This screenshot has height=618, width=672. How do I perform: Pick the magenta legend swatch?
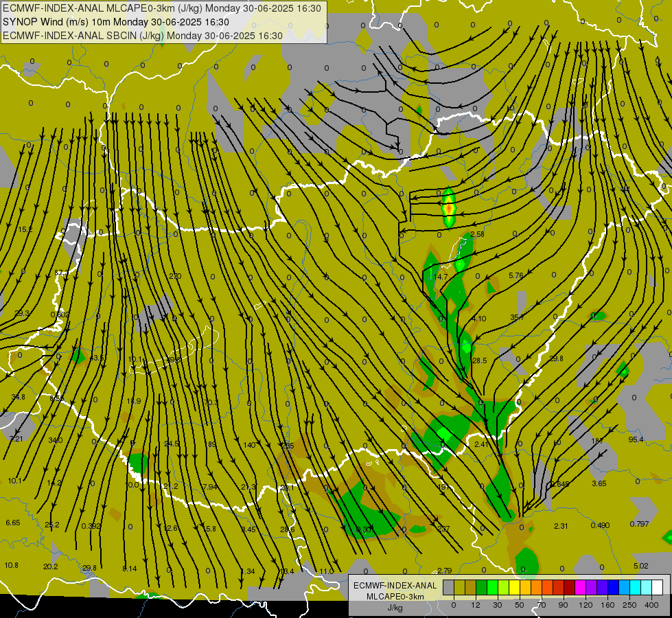pos(581,588)
